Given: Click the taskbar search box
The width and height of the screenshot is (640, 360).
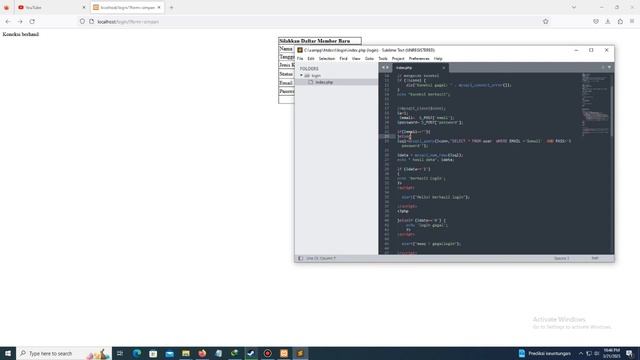Looking at the screenshot, I should (x=64, y=353).
